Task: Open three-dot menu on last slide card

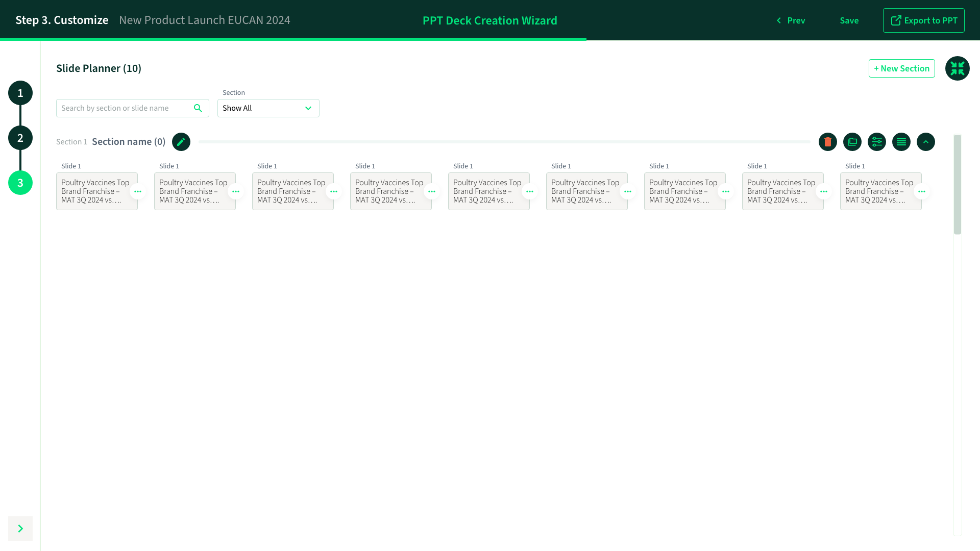Action: pos(922,192)
